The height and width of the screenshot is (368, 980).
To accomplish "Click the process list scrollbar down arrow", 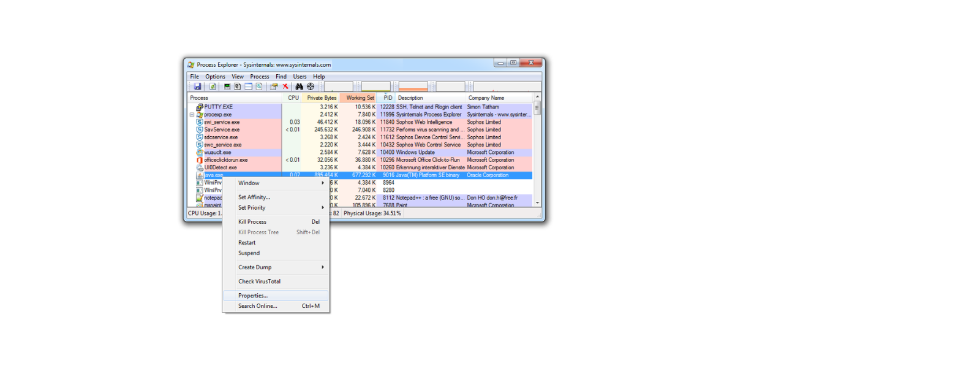I will click(537, 202).
